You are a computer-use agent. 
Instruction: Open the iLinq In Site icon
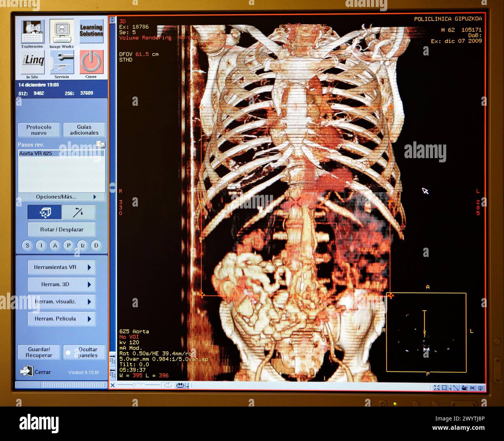(x=33, y=62)
